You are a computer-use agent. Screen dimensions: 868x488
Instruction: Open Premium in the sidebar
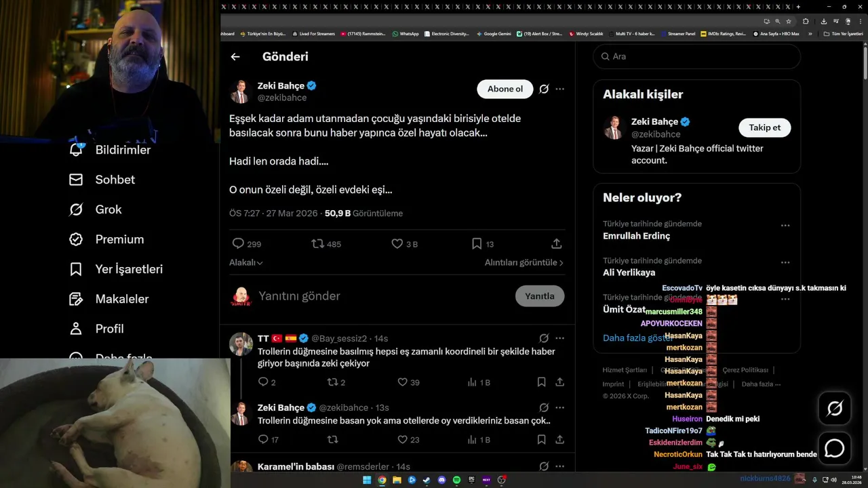(106, 239)
